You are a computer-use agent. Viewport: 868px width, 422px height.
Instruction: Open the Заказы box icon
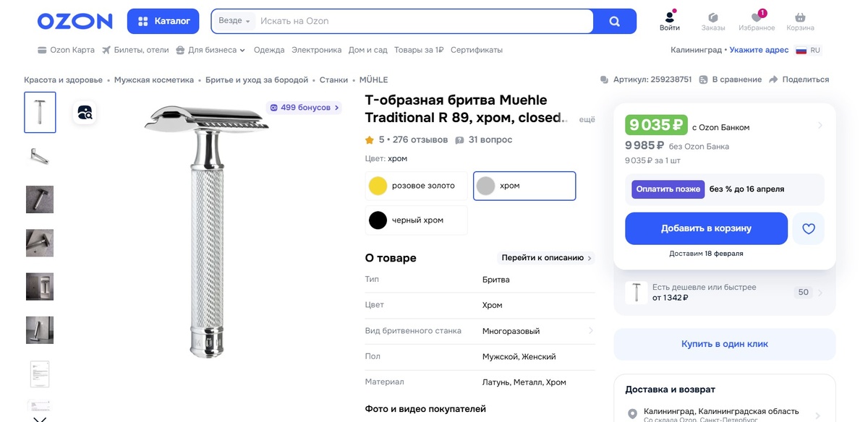tap(713, 21)
